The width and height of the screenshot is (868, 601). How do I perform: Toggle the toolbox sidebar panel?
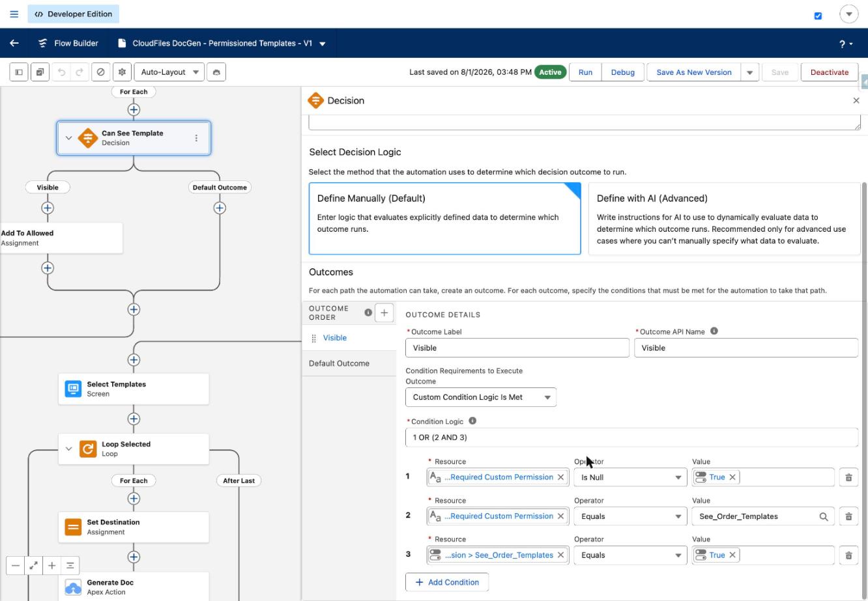[x=19, y=72]
